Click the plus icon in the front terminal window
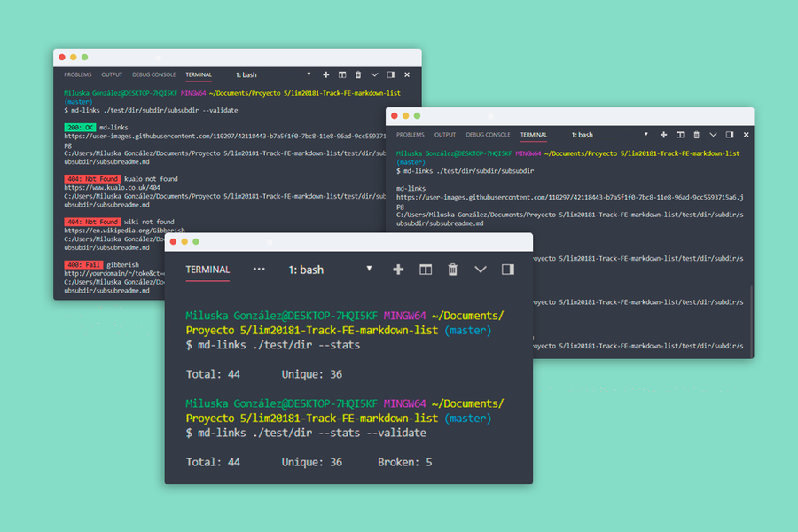 tap(398, 270)
